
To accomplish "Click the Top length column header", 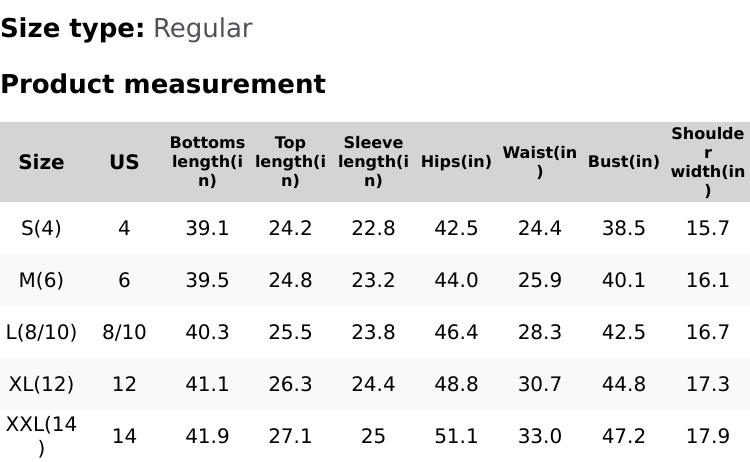I will coord(290,162).
